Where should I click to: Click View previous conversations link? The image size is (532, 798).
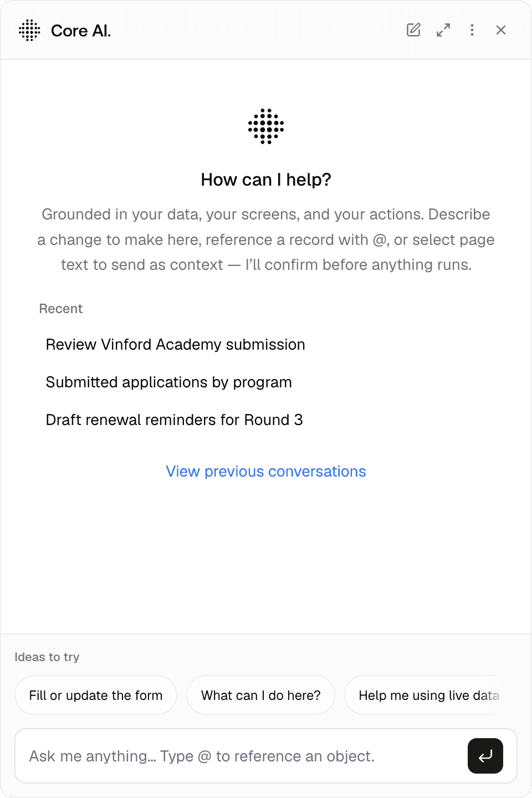[266, 472]
